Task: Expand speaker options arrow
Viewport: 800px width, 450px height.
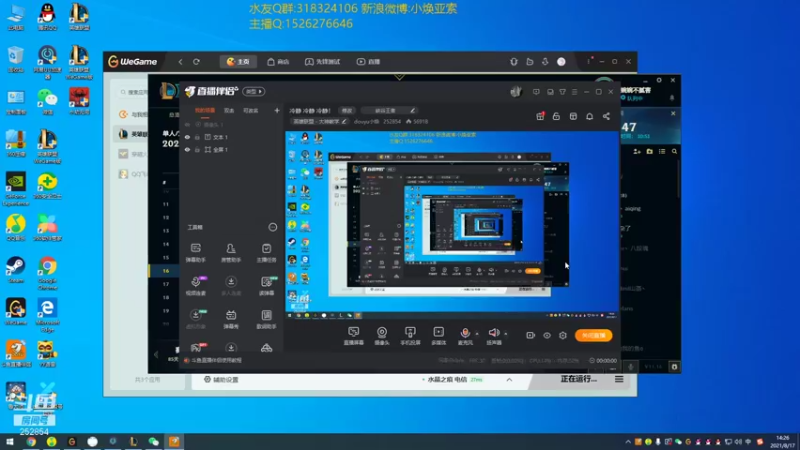Action: [506, 334]
